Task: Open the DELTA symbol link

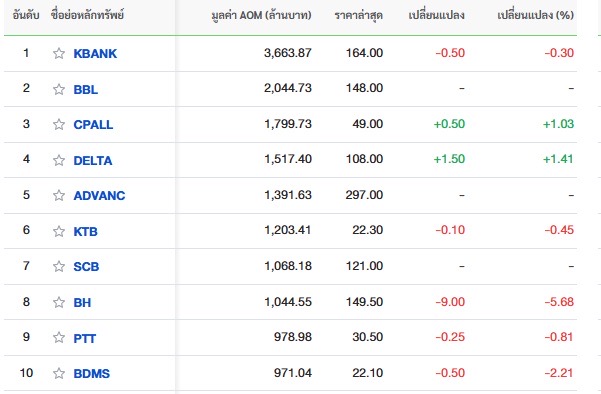Action: [93, 161]
